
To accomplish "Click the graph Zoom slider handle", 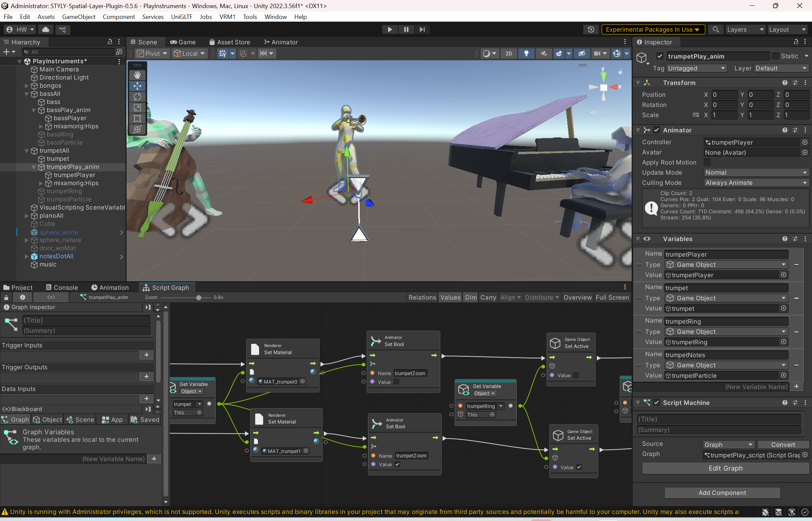I will pyautogui.click(x=199, y=298).
